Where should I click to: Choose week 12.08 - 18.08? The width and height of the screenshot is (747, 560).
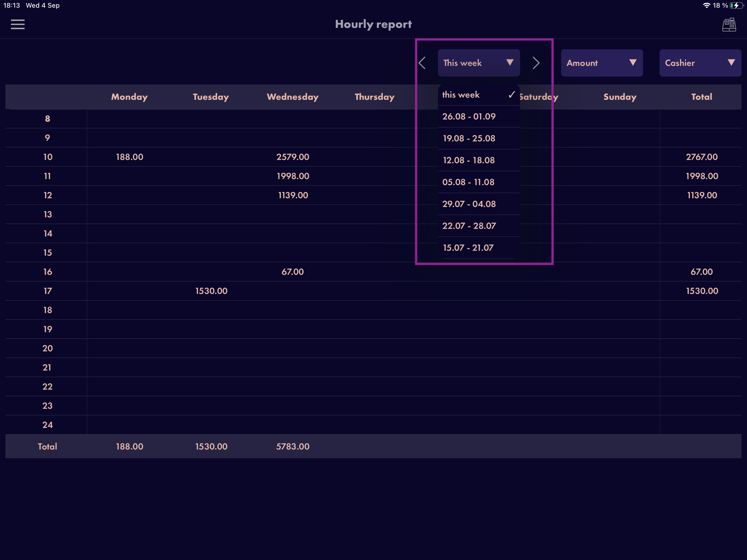478,160
